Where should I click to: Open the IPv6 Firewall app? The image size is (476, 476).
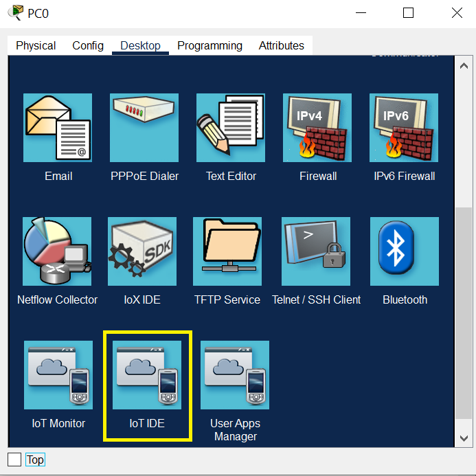point(404,128)
